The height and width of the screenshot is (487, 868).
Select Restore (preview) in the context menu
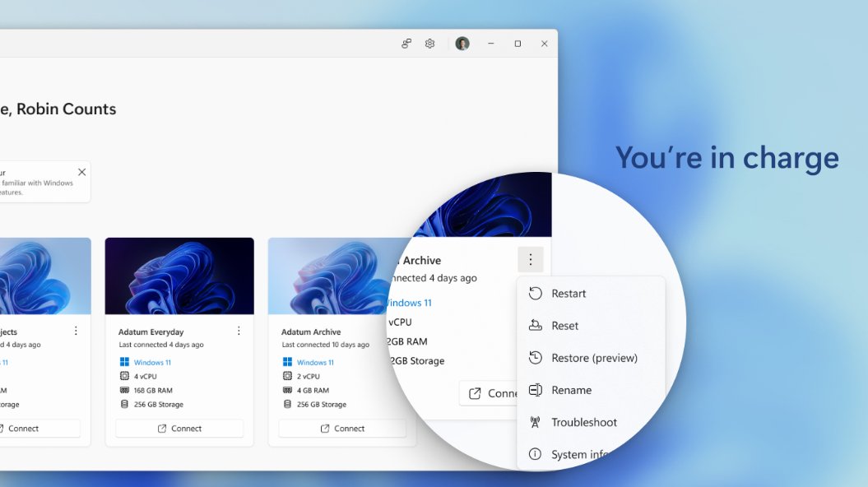coord(591,358)
